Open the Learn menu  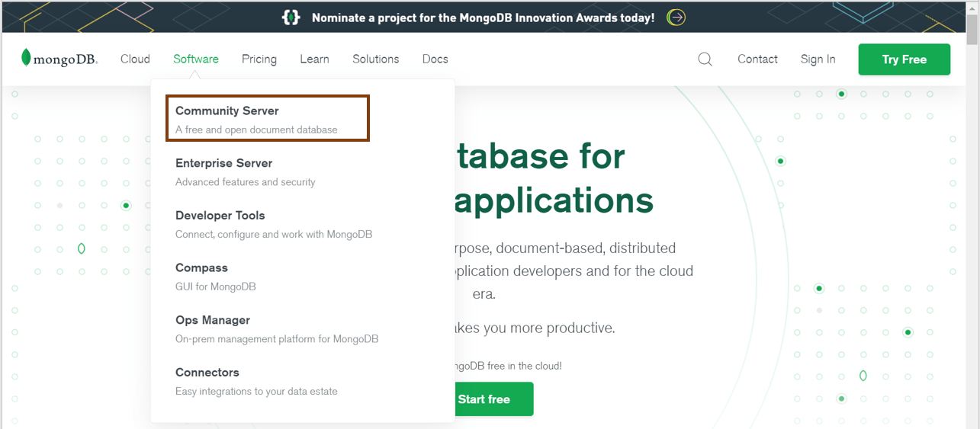pos(314,59)
